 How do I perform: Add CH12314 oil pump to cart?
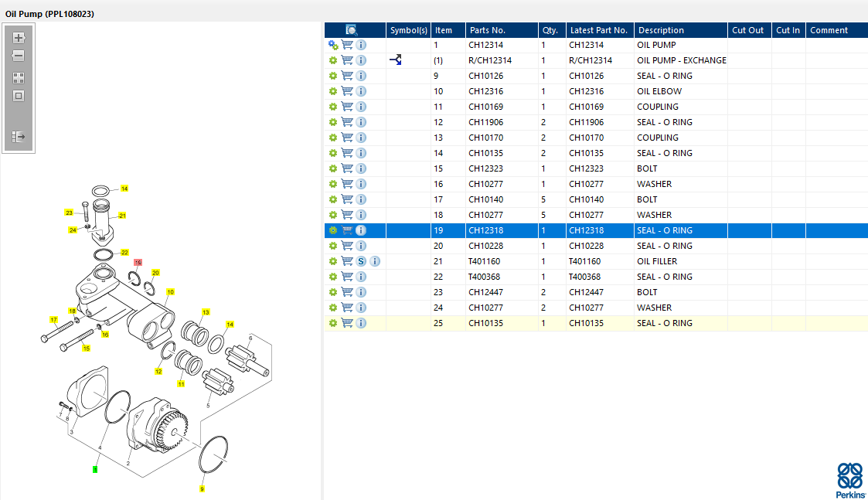[347, 45]
